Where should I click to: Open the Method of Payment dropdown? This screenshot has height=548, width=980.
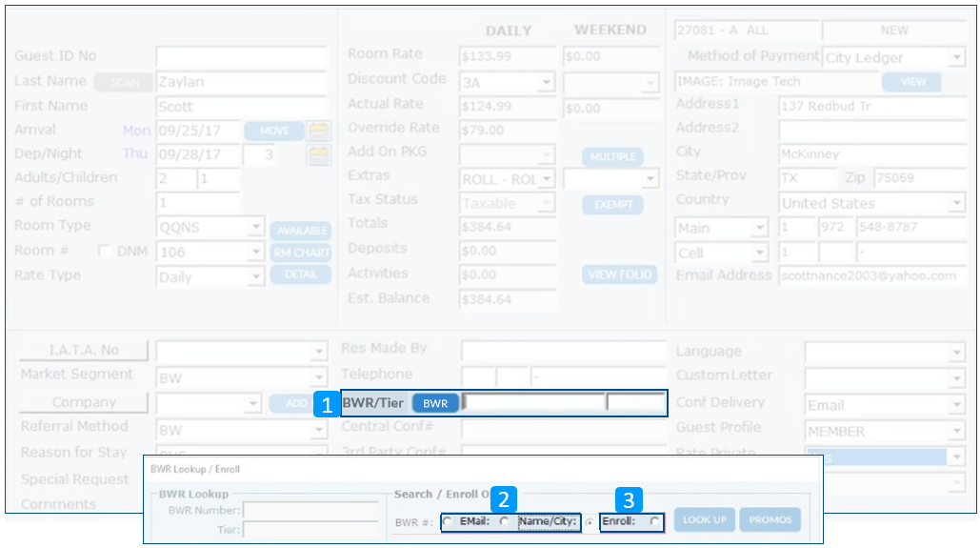point(956,58)
